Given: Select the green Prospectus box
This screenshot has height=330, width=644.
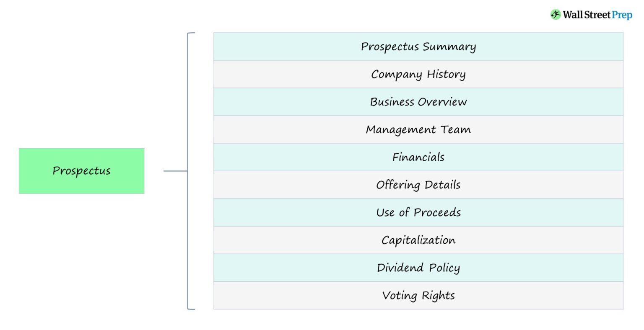Looking at the screenshot, I should pyautogui.click(x=82, y=171).
